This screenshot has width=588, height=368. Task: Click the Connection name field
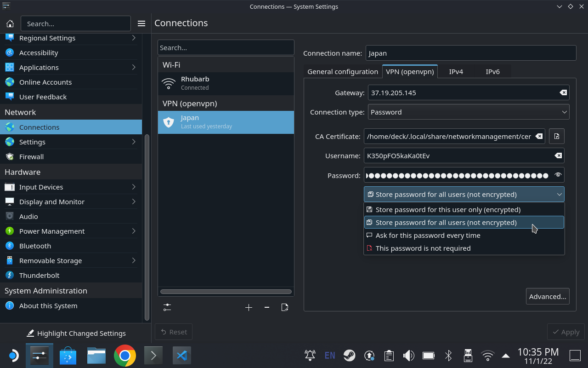471,53
